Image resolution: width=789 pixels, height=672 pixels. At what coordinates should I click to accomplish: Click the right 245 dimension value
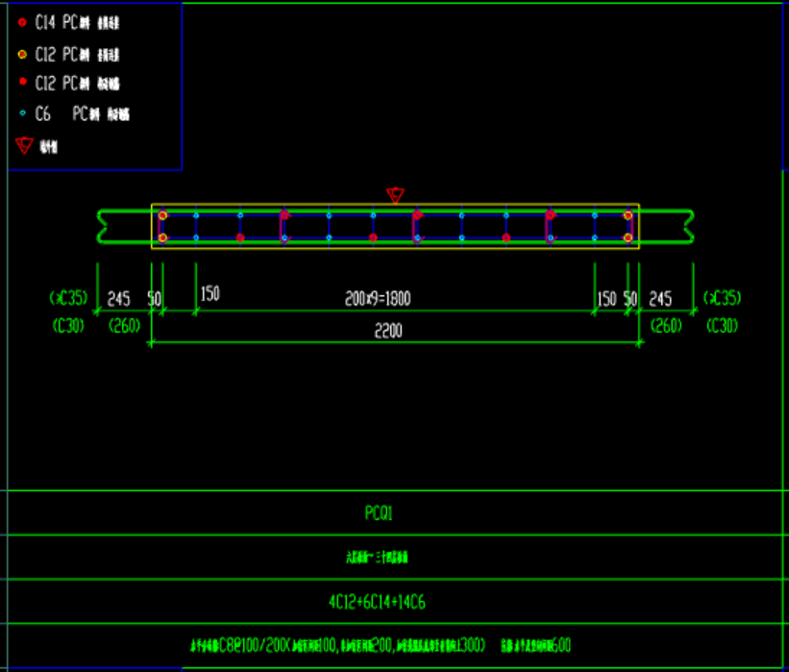point(660,299)
